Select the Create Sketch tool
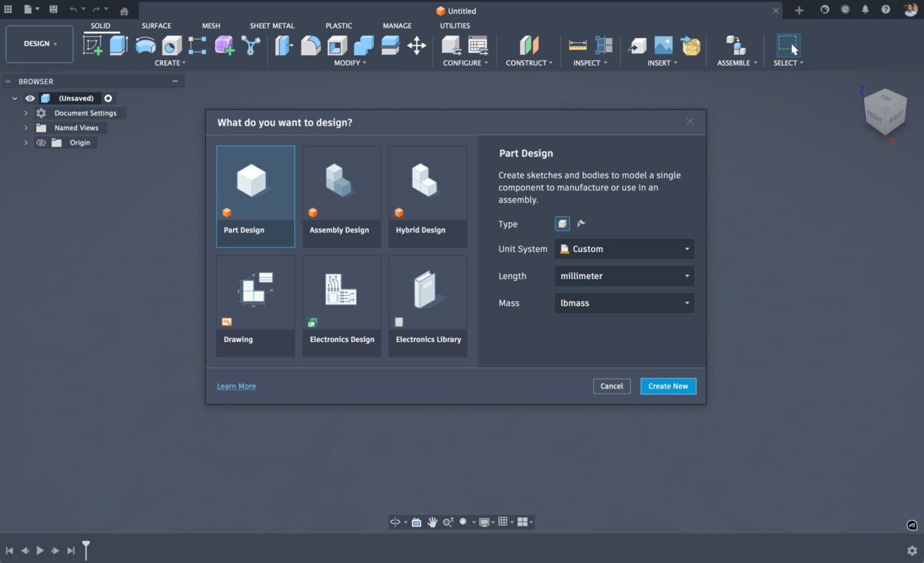Image resolution: width=924 pixels, height=563 pixels. [92, 45]
